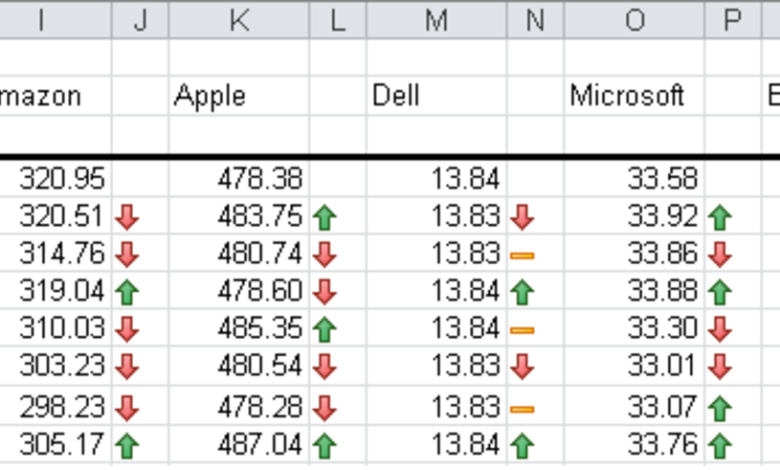The height and width of the screenshot is (470, 780).
Task: Select cell with value 487.04
Action: tap(239, 444)
